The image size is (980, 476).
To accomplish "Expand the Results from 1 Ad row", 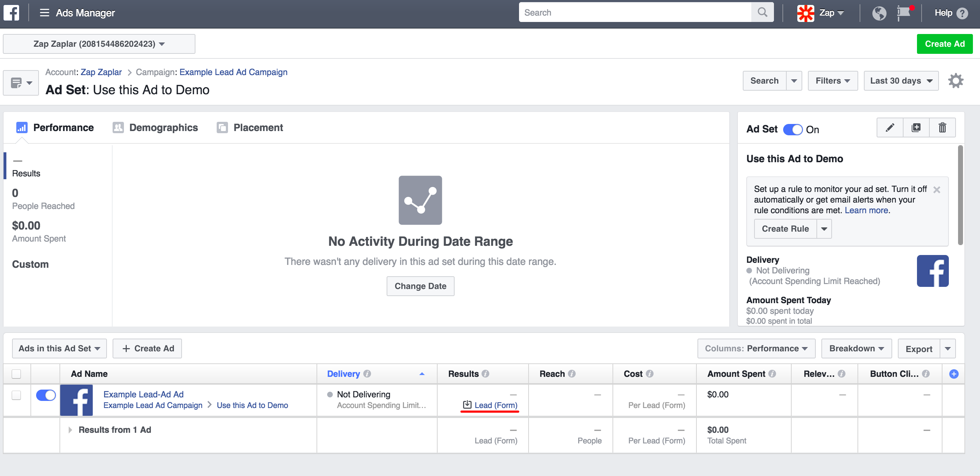I will coord(70,430).
